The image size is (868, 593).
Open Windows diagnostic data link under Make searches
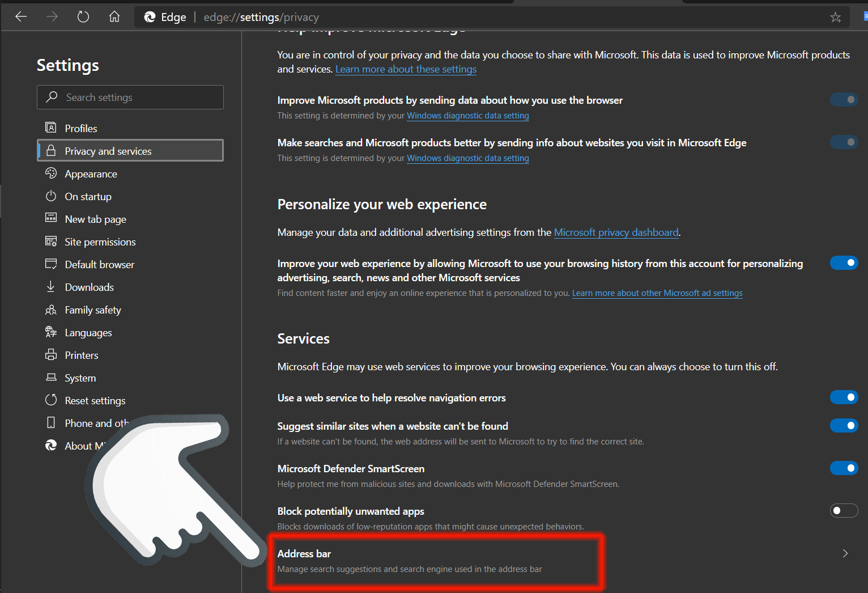(468, 158)
